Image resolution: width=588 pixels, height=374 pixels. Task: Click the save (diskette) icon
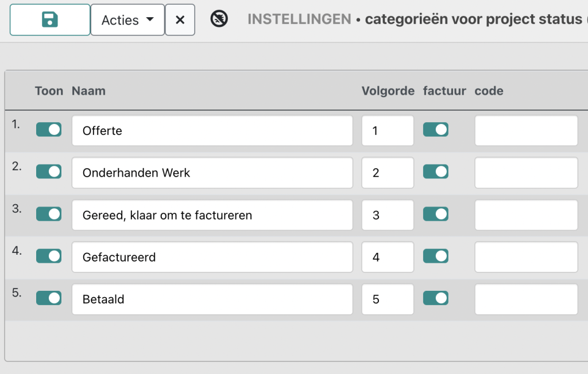tap(49, 19)
